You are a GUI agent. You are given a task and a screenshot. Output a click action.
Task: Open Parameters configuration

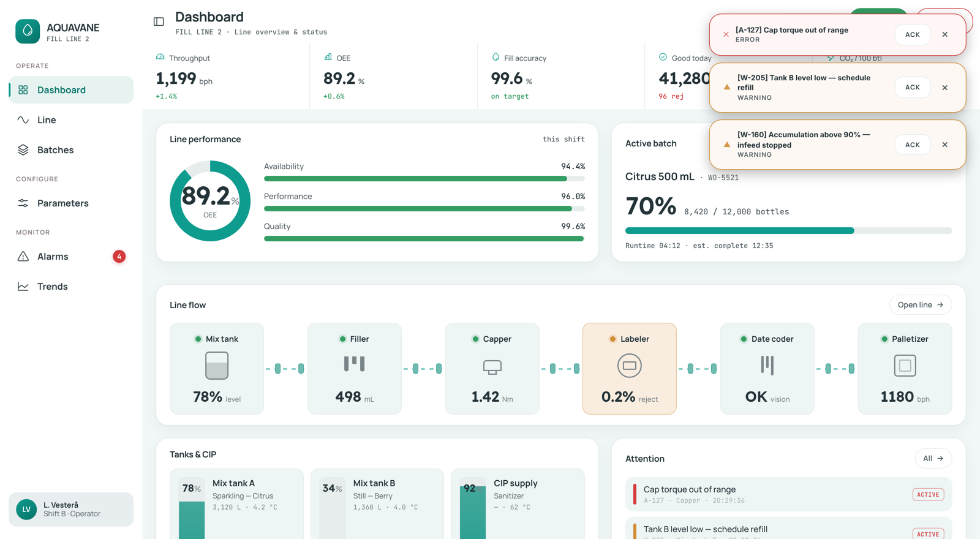click(x=71, y=203)
